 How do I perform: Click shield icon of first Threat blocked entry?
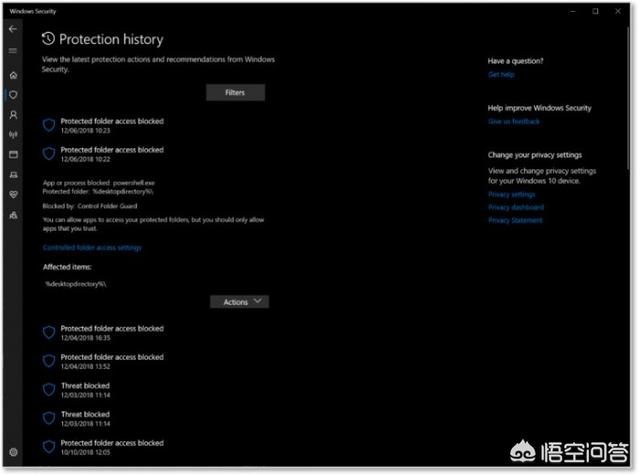pyautogui.click(x=49, y=389)
